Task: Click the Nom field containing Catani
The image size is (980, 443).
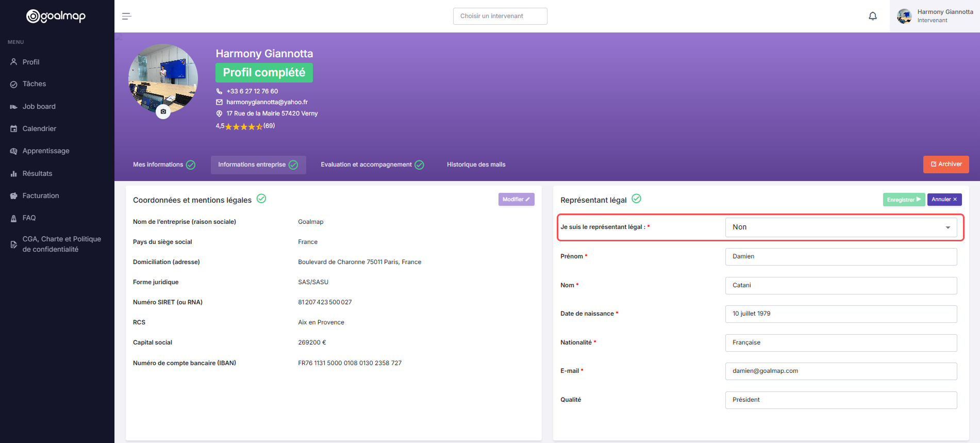Action: (841, 286)
